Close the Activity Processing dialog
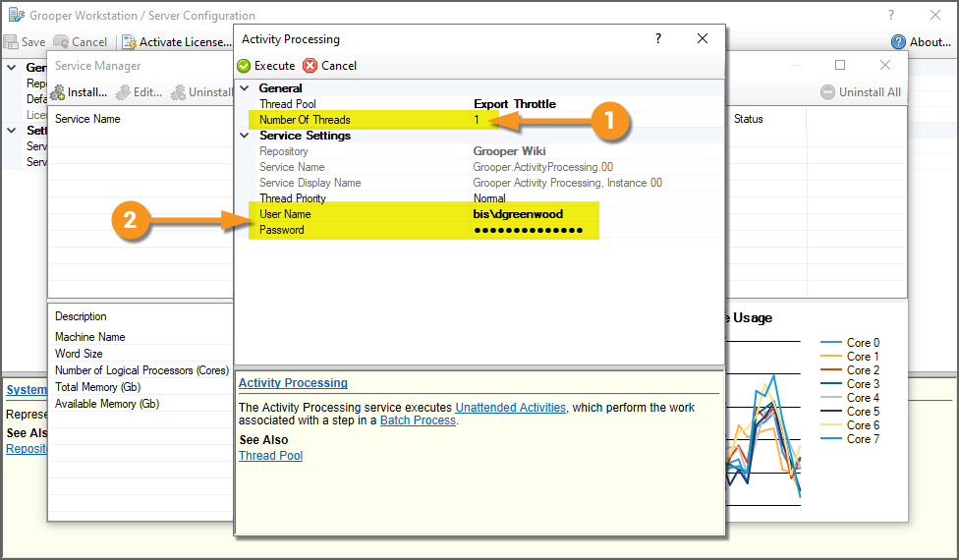The image size is (959, 560). (703, 38)
